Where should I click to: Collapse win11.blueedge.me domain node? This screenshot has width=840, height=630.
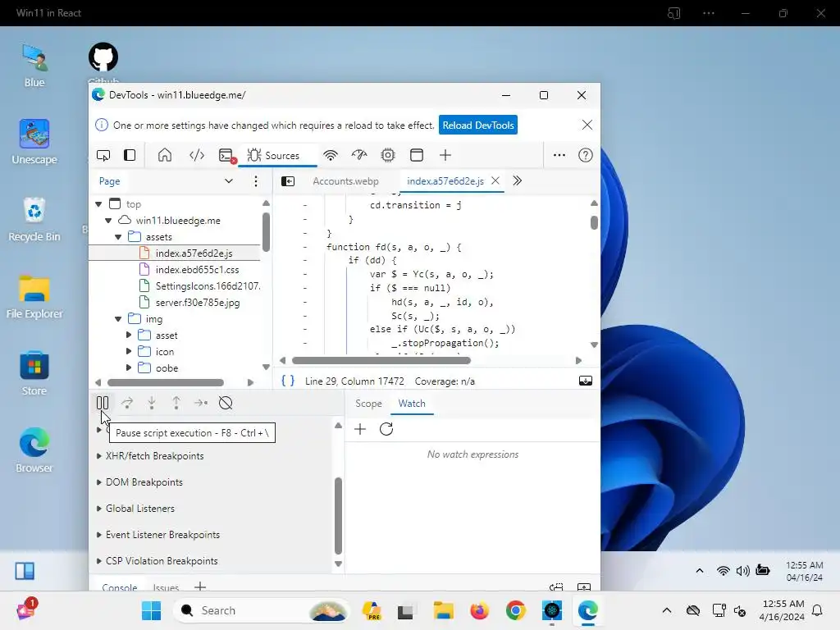[108, 221]
